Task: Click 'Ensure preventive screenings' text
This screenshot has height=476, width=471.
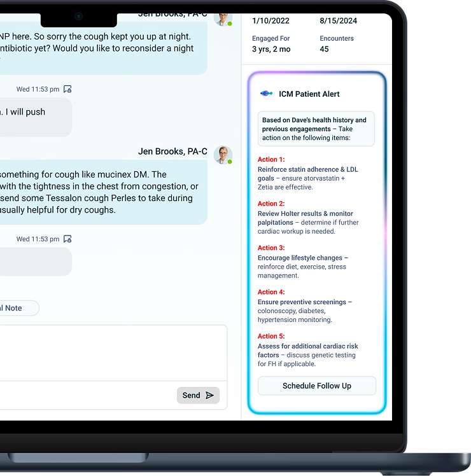Action: point(302,302)
